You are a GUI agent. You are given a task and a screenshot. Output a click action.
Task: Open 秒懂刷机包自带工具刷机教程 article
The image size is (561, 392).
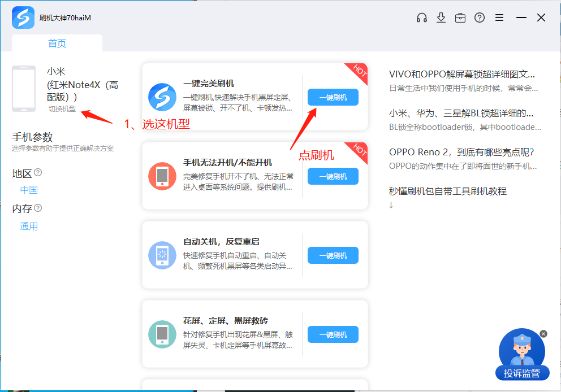point(448,191)
